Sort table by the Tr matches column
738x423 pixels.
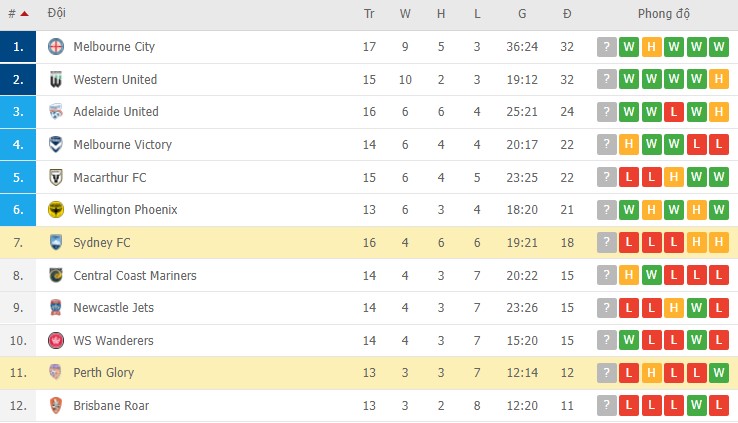[x=369, y=15]
